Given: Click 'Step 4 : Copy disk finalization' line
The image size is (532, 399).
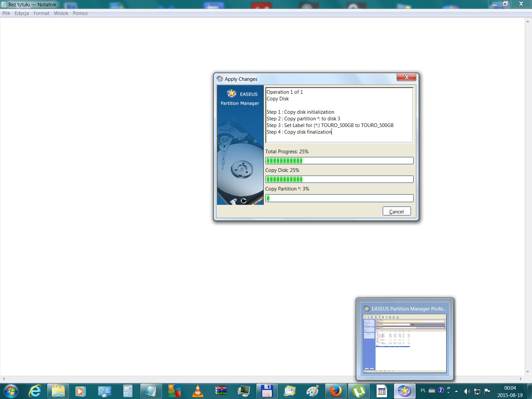Looking at the screenshot, I should click(299, 132).
